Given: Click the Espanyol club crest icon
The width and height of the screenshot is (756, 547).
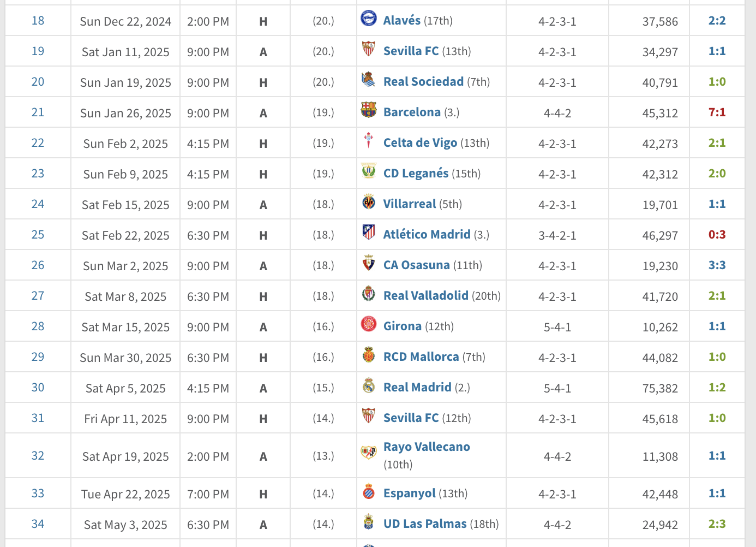Looking at the screenshot, I should click(x=369, y=491).
